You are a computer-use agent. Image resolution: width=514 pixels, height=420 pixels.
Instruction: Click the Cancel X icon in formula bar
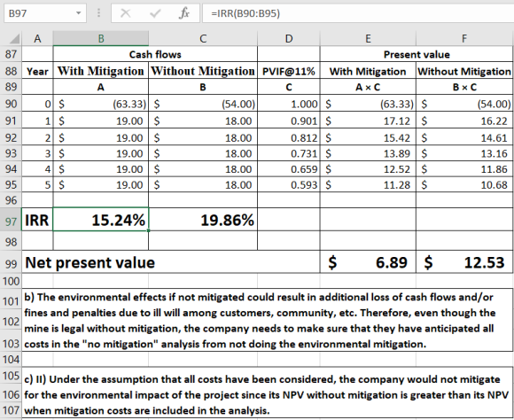126,13
